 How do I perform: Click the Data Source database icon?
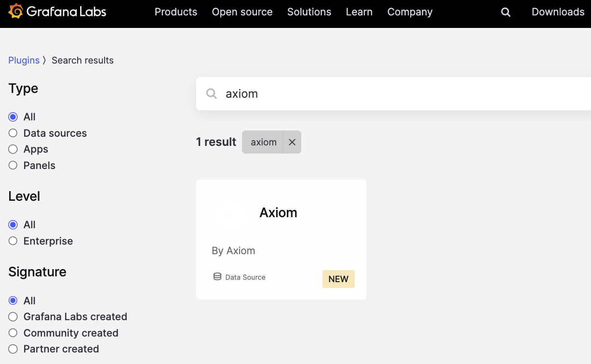pos(217,277)
